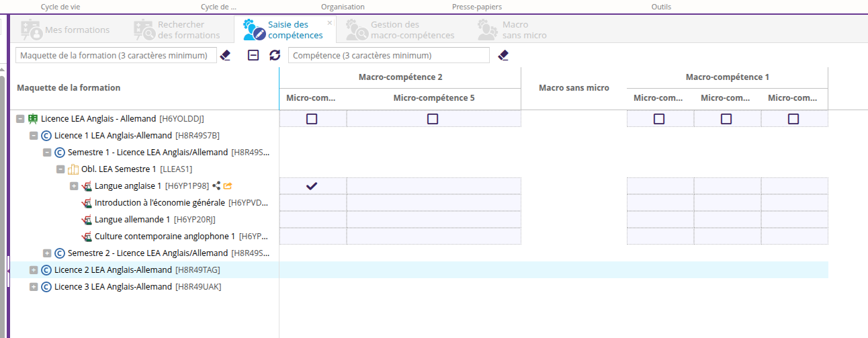The width and height of the screenshot is (868, 338).
Task: Collapse Semestre 1 - Licence LEA node
Action: click(x=47, y=153)
